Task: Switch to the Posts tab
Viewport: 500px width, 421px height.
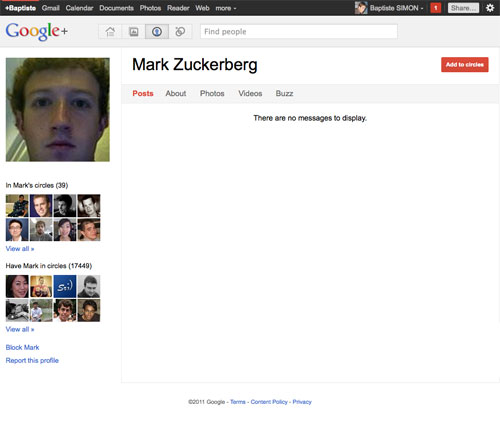Action: pos(143,93)
